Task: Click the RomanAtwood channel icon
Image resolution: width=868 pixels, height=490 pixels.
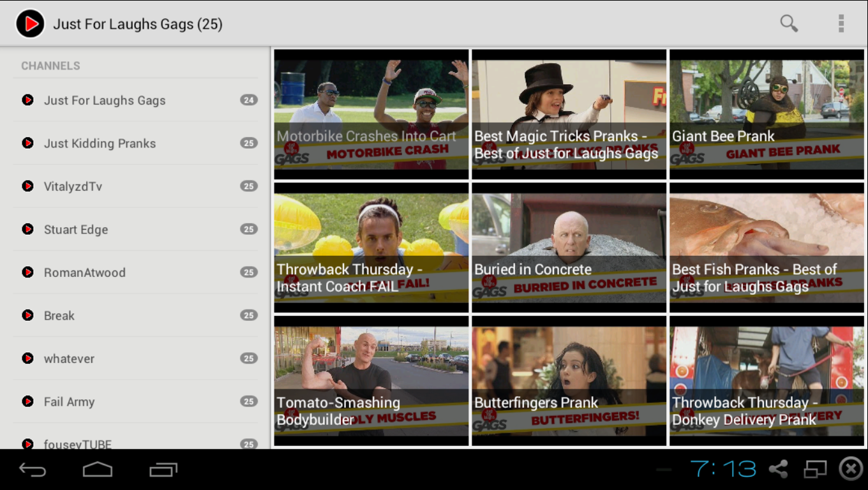Action: click(27, 272)
